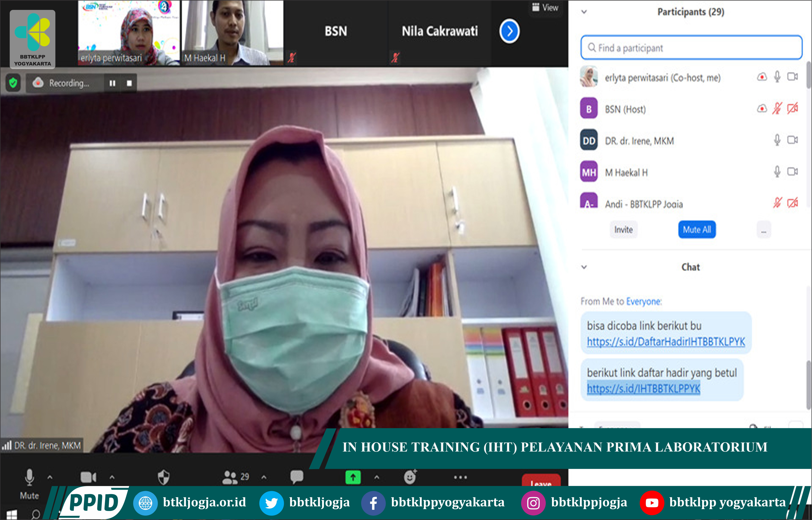This screenshot has width=812, height=520.
Task: Click the Mute All button
Action: click(697, 230)
